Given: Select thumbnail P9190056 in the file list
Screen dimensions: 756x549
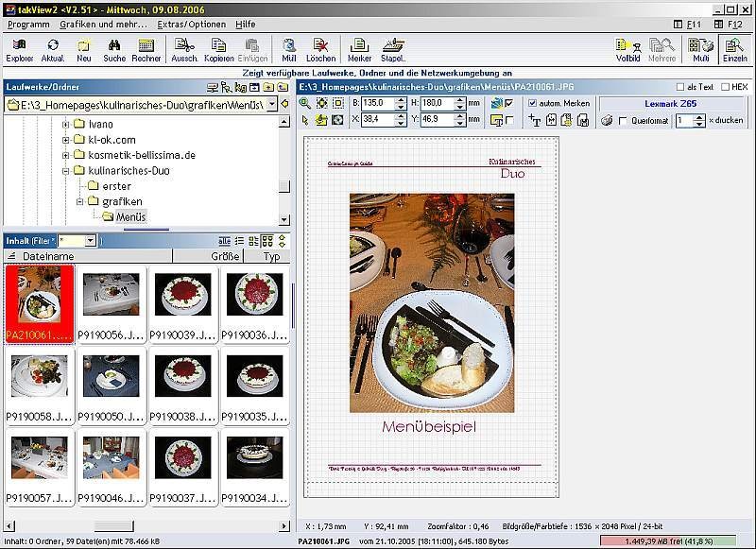Looking at the screenshot, I should (x=111, y=304).
